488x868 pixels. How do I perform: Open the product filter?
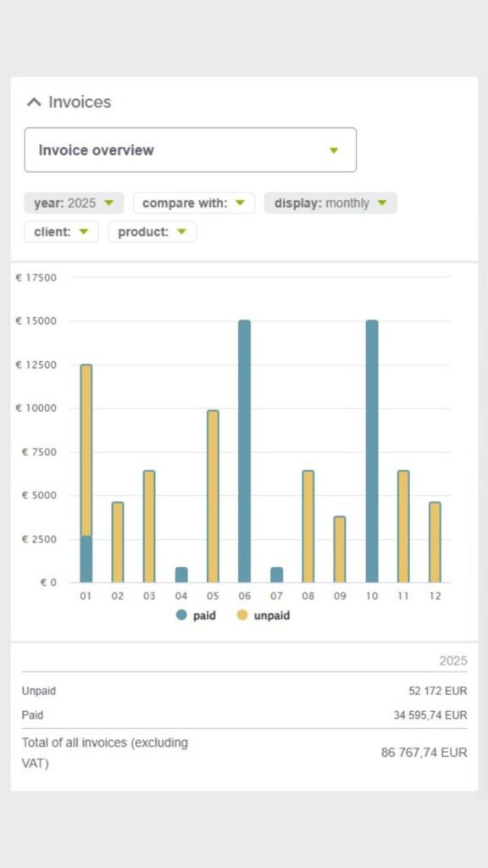152,232
